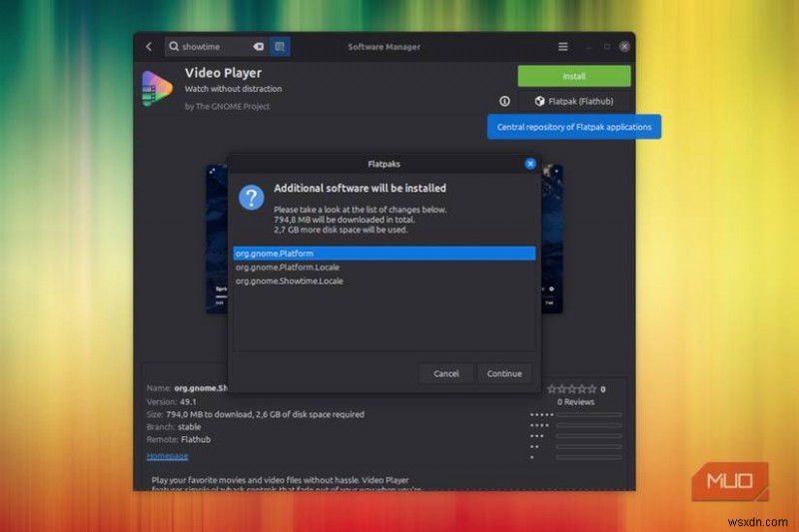Click the Remote: Flathub text
Screen dimensions: 799x532
(x=179, y=439)
